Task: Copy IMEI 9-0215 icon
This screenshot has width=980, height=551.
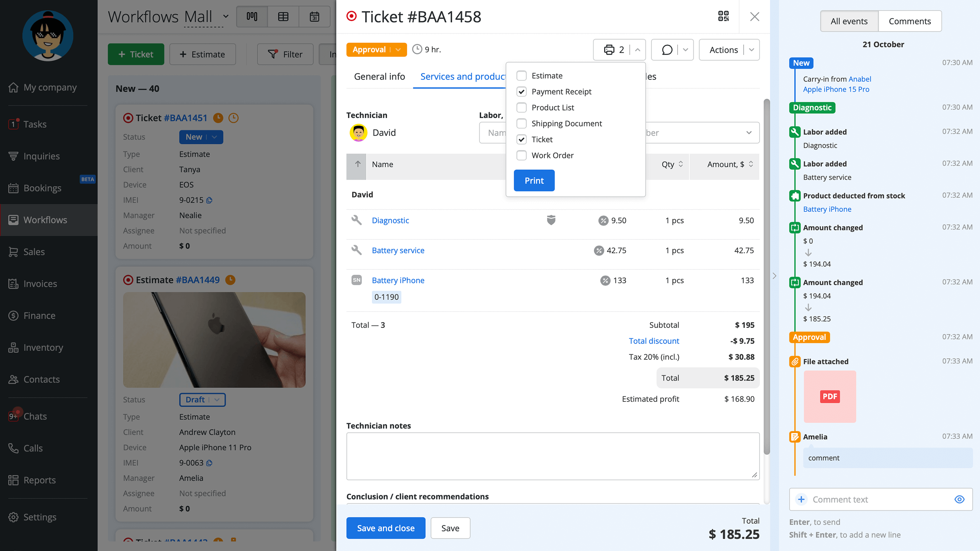Action: click(x=209, y=200)
